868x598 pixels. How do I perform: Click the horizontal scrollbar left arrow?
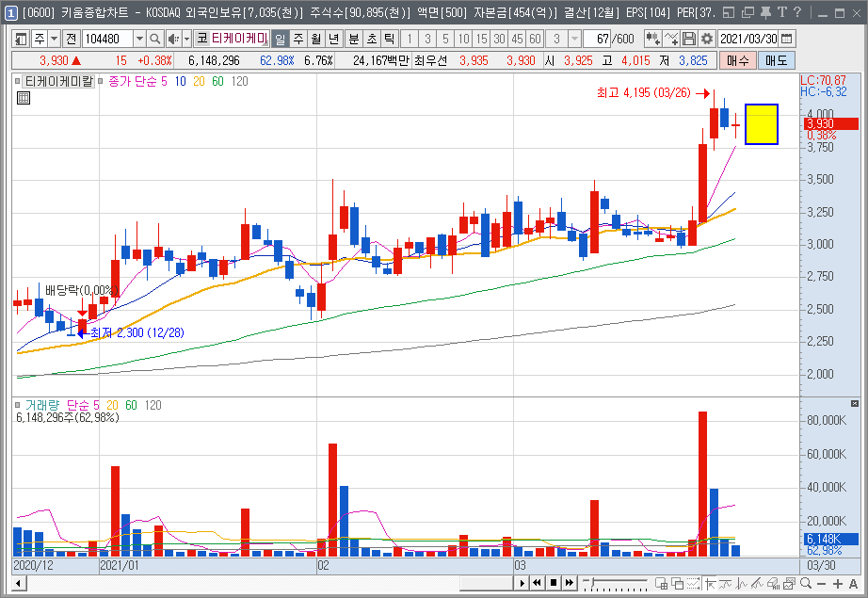(18, 583)
